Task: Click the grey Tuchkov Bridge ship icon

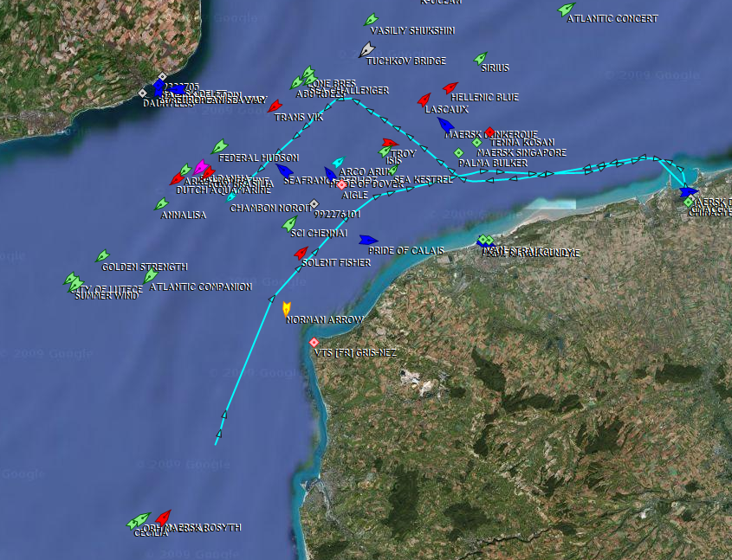Action: (367, 49)
